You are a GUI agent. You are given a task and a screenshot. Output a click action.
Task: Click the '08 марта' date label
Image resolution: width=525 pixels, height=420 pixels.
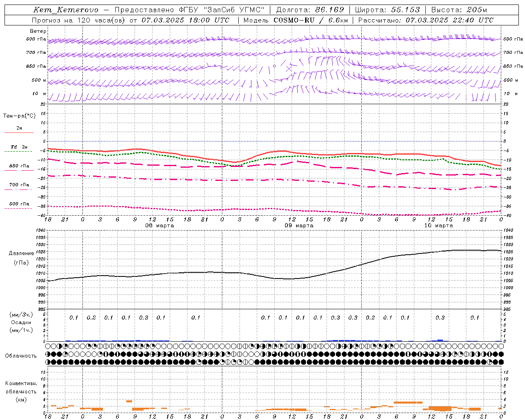[x=160, y=226]
